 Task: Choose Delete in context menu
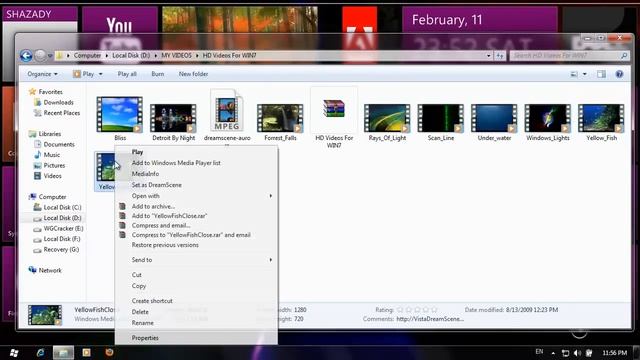tap(140, 312)
